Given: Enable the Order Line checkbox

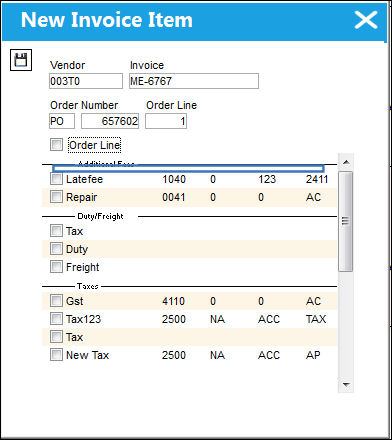Looking at the screenshot, I should point(56,145).
